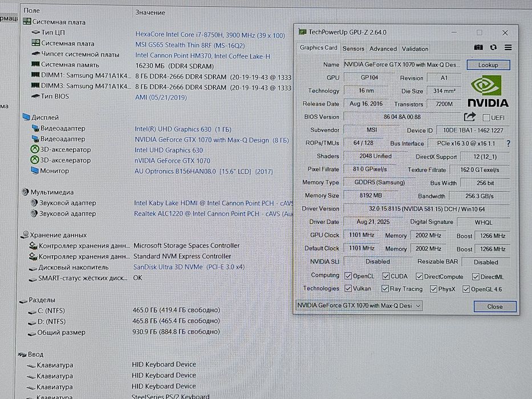This screenshot has width=532, height=399.
Task: Toggle the Vulkan checkbox
Action: [x=348, y=288]
